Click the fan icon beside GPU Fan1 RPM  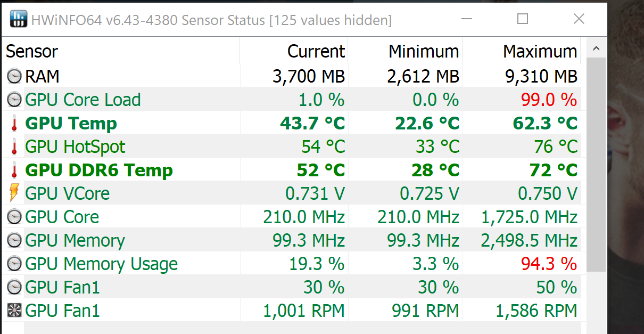[x=14, y=311]
